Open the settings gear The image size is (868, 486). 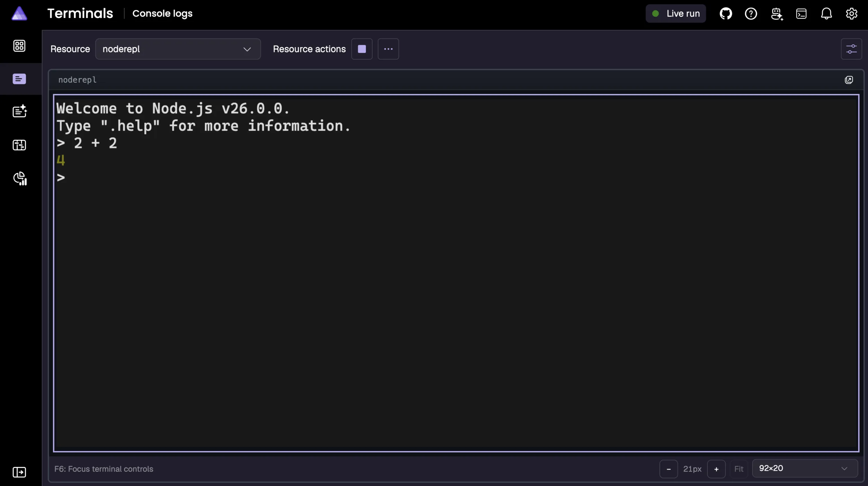pyautogui.click(x=851, y=14)
